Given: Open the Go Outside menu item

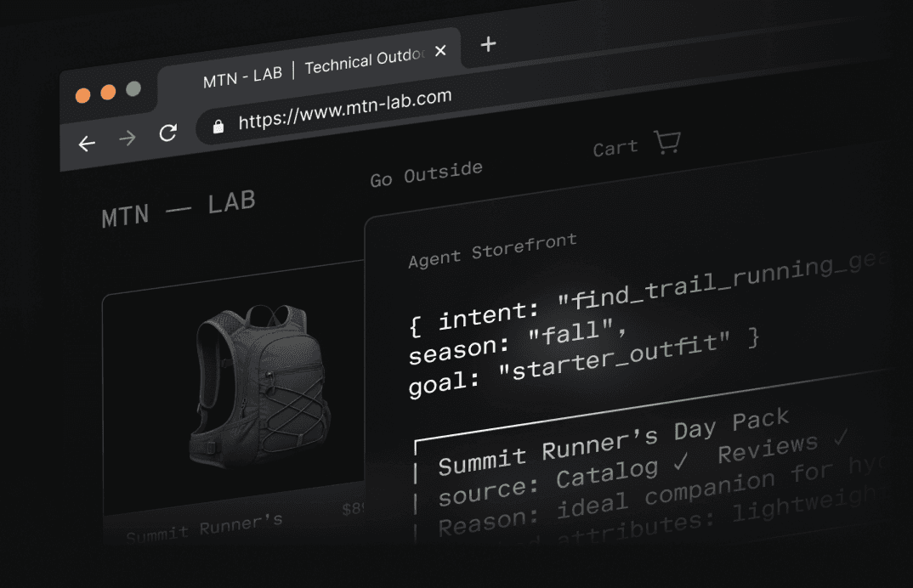Looking at the screenshot, I should tap(426, 174).
